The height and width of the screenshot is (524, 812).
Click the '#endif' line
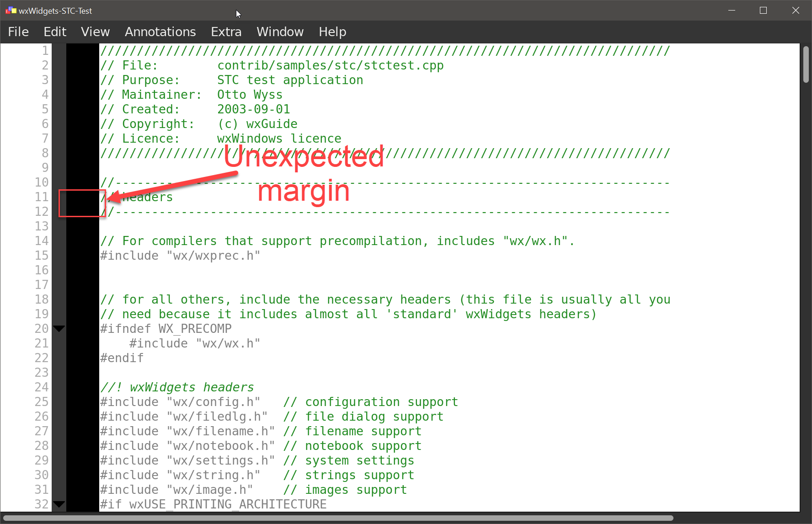(122, 358)
